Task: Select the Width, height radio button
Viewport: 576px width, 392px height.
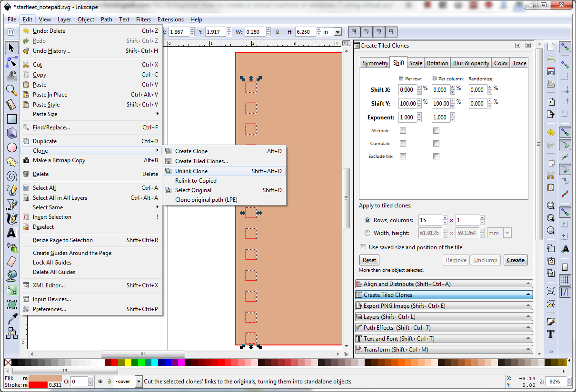Action: click(367, 233)
